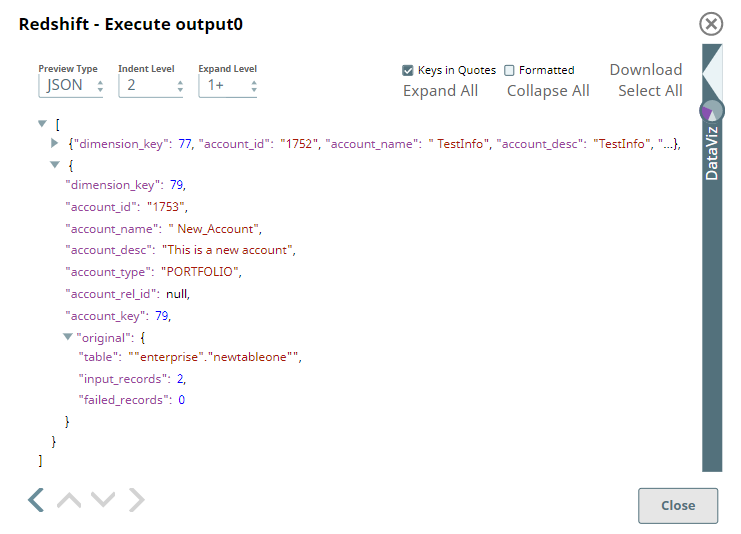This screenshot has height=534, width=741.
Task: Click the Preview Type label
Action: pos(68,69)
